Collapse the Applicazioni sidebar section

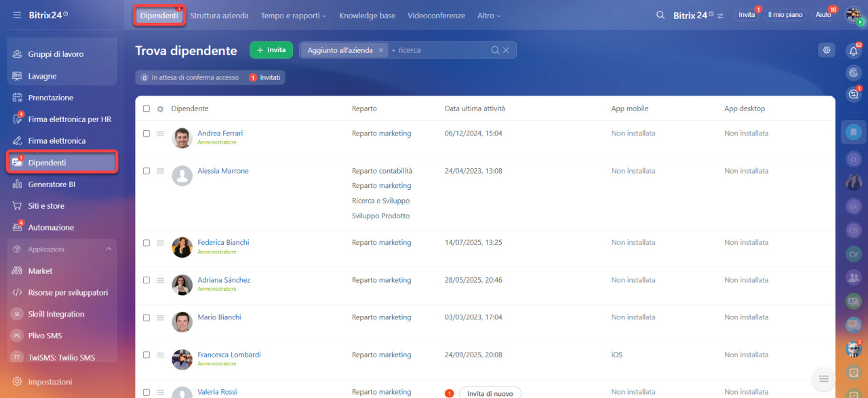[108, 250]
